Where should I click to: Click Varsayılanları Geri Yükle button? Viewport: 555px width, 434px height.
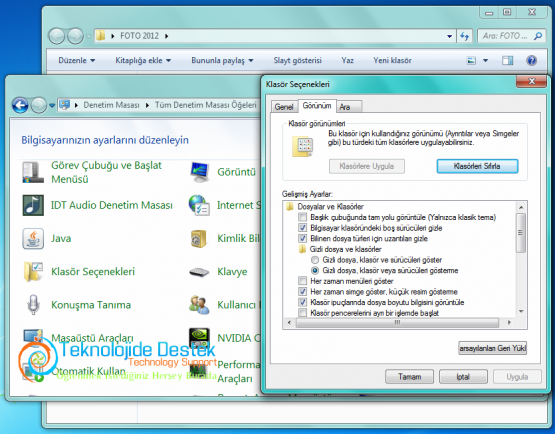[492, 348]
